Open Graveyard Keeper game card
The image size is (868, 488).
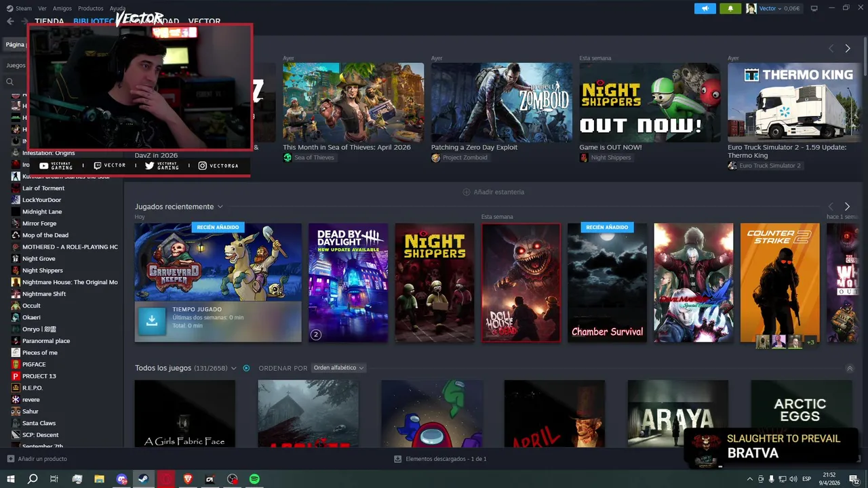pos(218,282)
